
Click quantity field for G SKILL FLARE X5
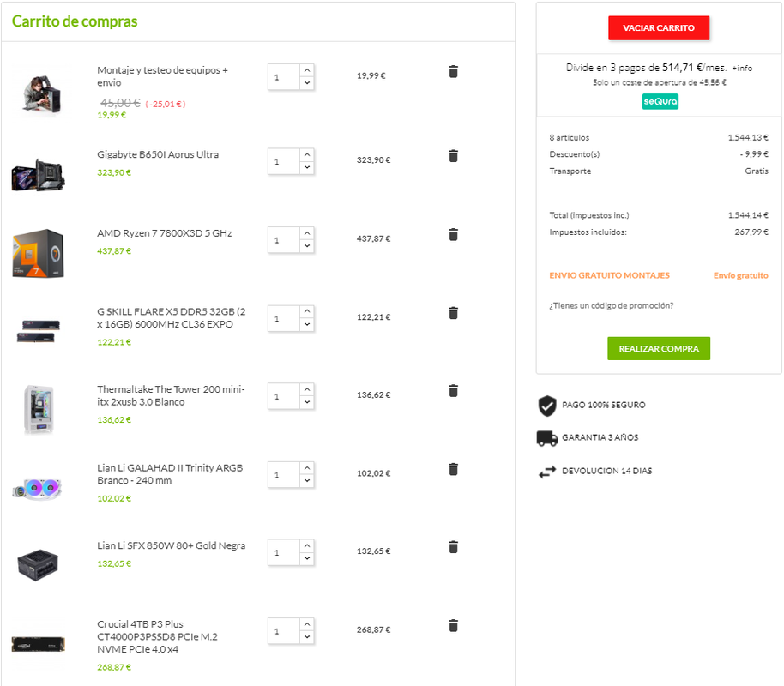coord(284,318)
